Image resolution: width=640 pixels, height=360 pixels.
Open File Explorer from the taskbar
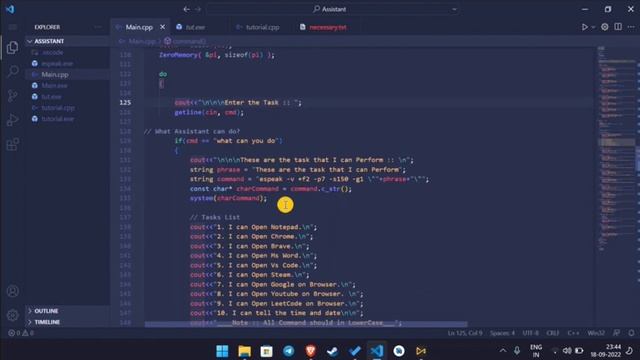[244, 351]
